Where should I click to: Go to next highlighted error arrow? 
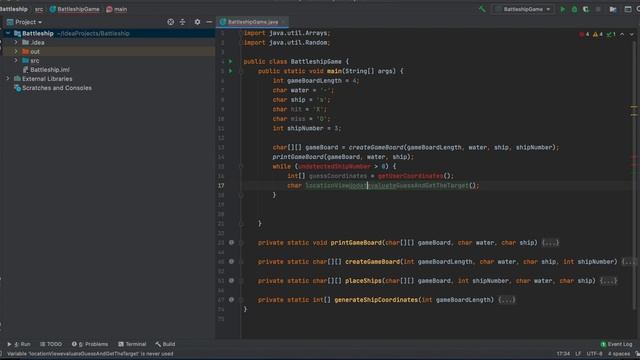[x=631, y=34]
